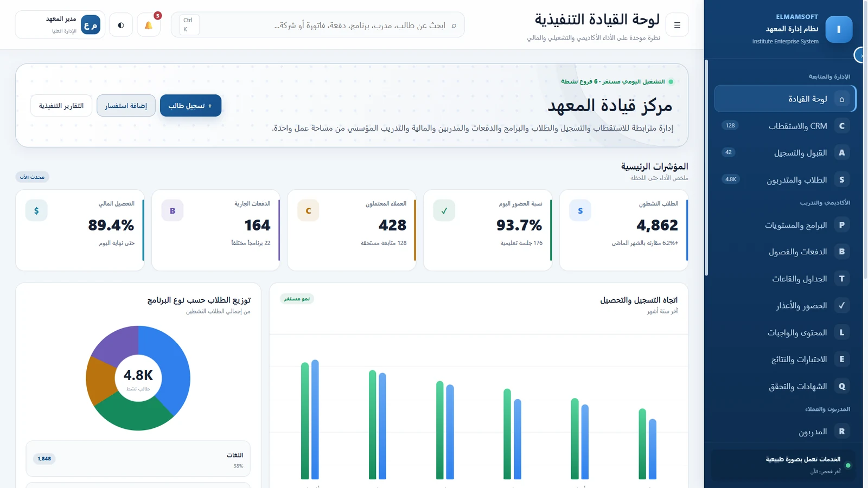Screen dimensions: 868x488
Task: Open the مدير المعهد user profile
Action: 60,25
